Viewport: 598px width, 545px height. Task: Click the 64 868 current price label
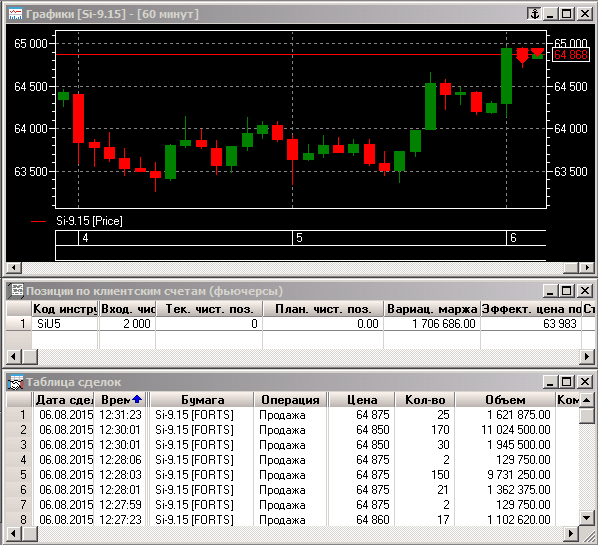pos(571,55)
